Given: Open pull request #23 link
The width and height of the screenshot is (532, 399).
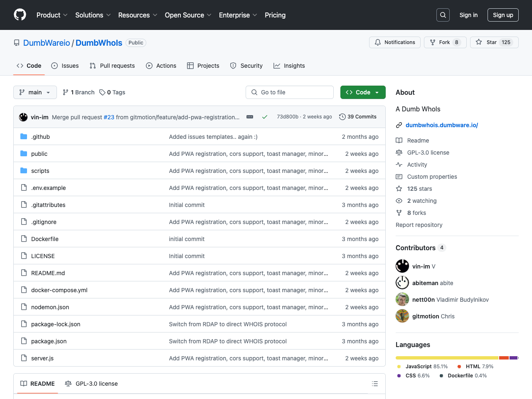Looking at the screenshot, I should [x=109, y=117].
